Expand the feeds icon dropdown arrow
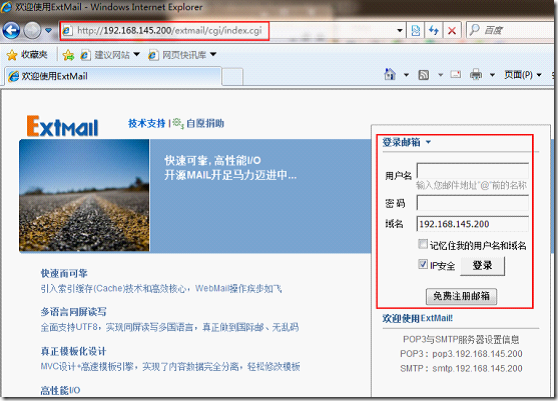Screen dimensions: 558x401 pyautogui.click(x=440, y=75)
